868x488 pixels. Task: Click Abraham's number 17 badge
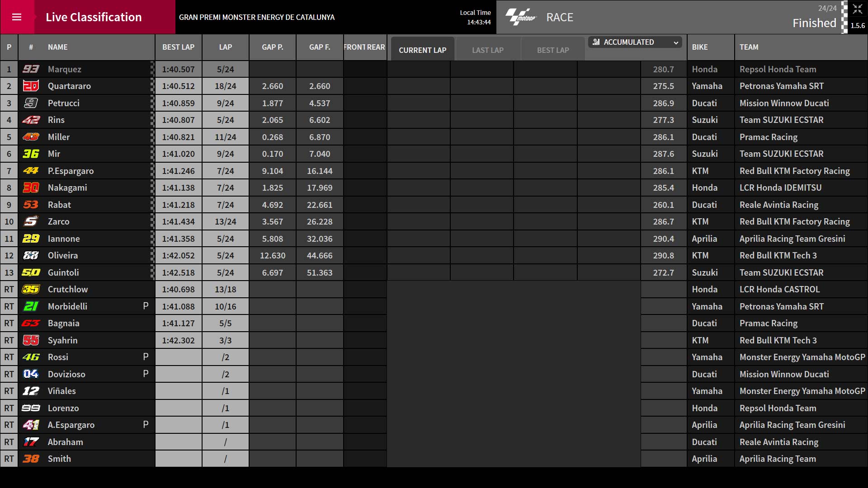coord(31,442)
